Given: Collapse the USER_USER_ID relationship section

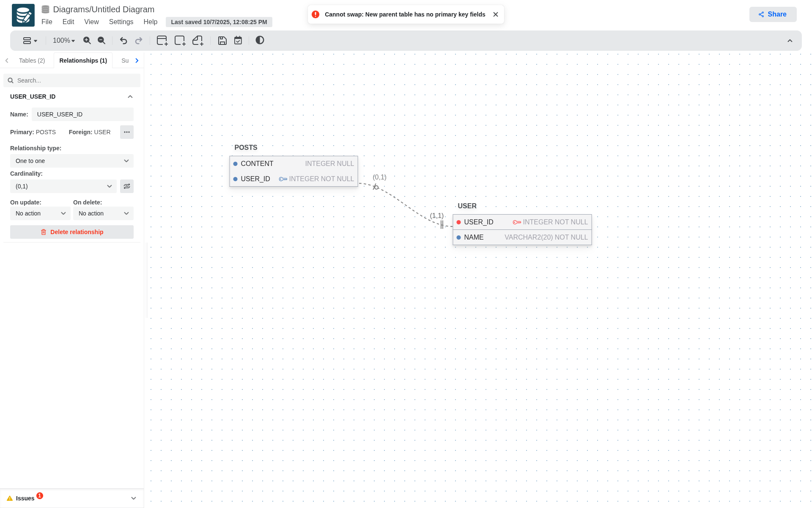Looking at the screenshot, I should coord(130,97).
